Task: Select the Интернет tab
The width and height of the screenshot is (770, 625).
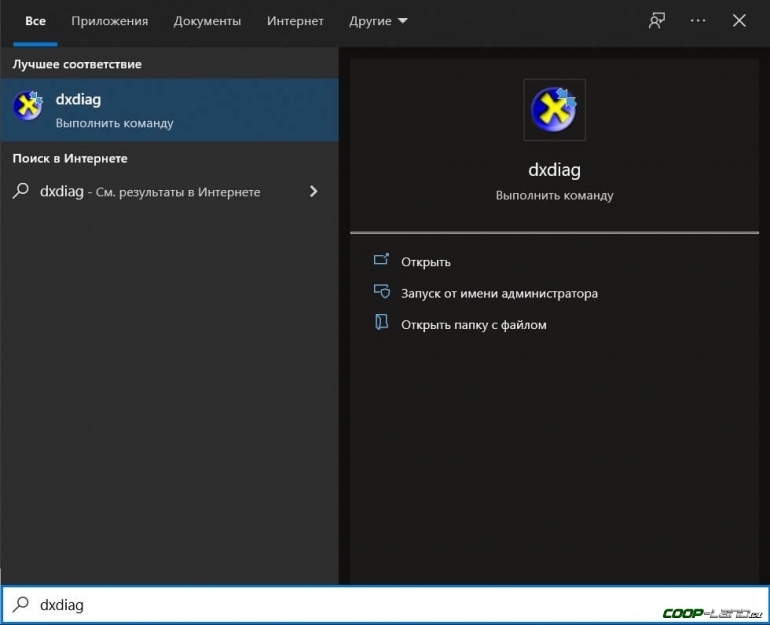Action: 295,21
